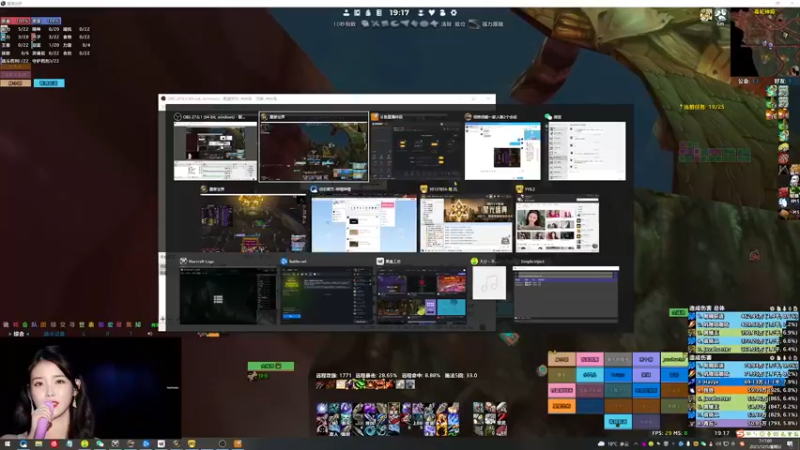Click the 19:17 clock on top game bar

coord(399,13)
